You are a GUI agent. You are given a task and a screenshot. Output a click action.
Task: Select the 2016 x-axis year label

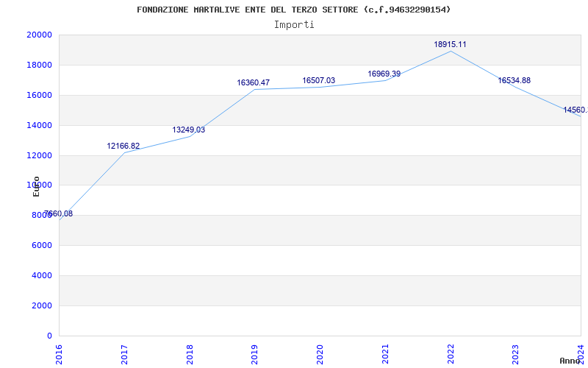tap(59, 353)
